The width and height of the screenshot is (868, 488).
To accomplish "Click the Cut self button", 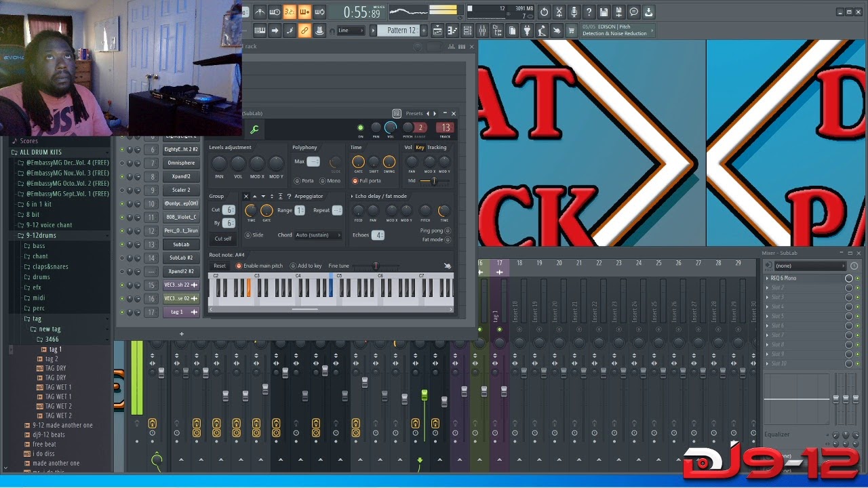I will pos(223,239).
